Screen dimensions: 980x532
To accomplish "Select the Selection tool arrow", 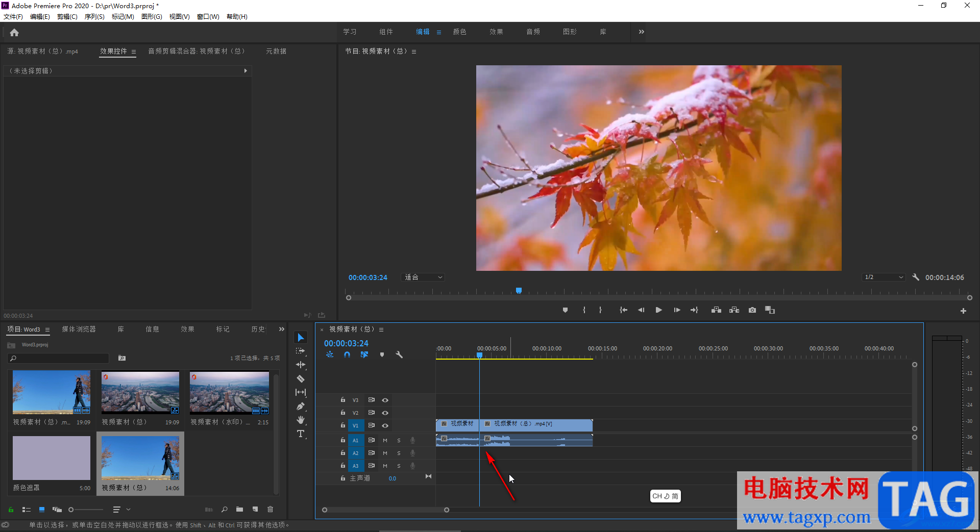I will pyautogui.click(x=301, y=338).
